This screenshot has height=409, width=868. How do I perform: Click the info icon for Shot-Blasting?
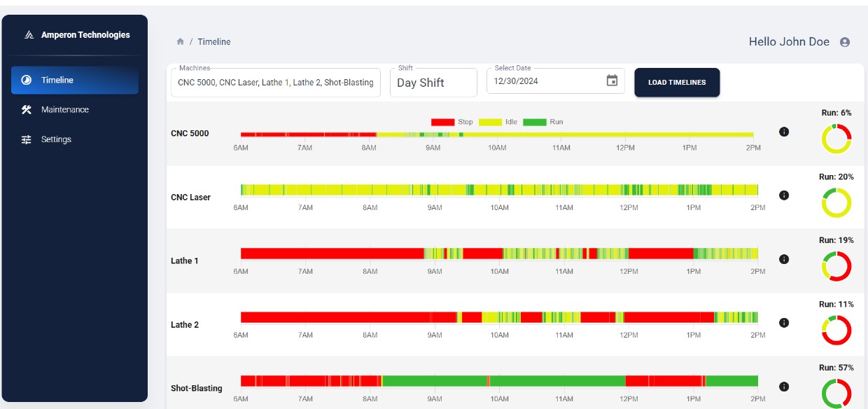coord(784,387)
